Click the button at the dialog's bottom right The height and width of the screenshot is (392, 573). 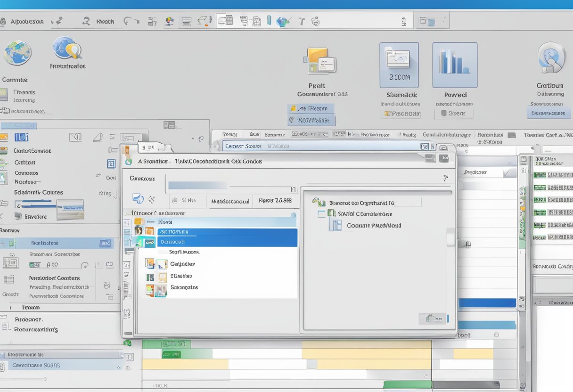[433, 318]
